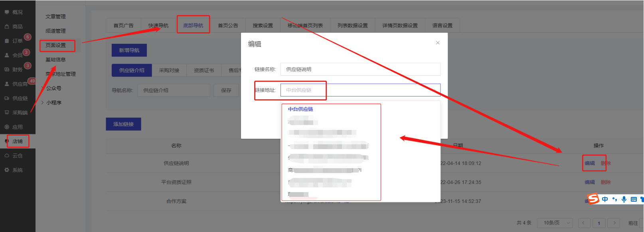Close the 编辑 dialog with the X icon
Viewport: 644px width, 232px height.
[438, 43]
